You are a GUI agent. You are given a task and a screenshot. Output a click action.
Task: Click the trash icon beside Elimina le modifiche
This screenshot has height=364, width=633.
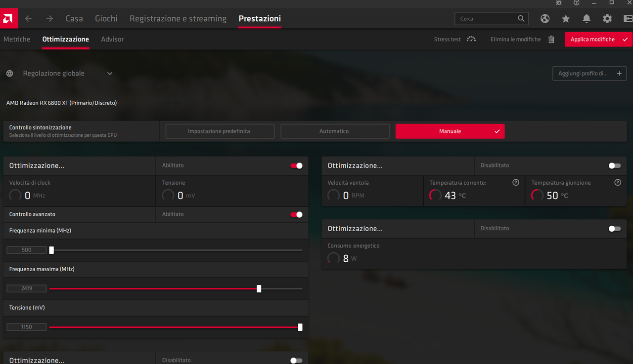[551, 39]
